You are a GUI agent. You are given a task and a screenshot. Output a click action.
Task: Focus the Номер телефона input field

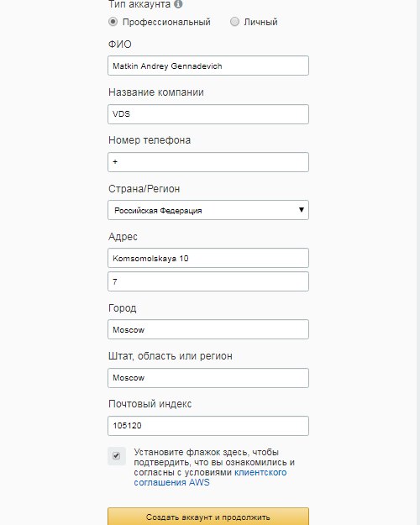[x=208, y=162]
